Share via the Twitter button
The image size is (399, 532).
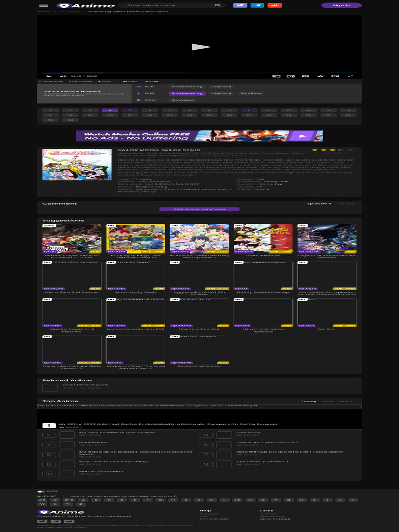click(240, 5)
